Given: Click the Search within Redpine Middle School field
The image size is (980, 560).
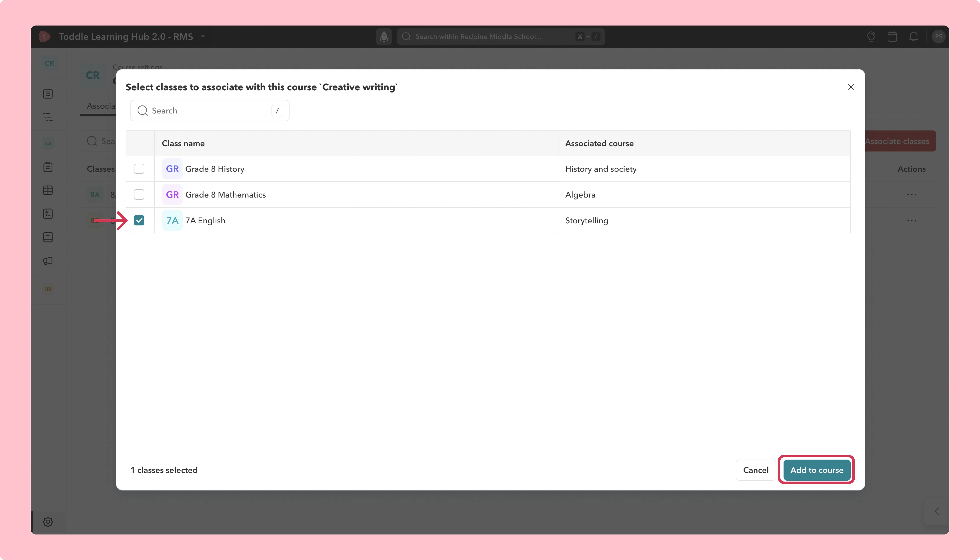Looking at the screenshot, I should point(501,37).
